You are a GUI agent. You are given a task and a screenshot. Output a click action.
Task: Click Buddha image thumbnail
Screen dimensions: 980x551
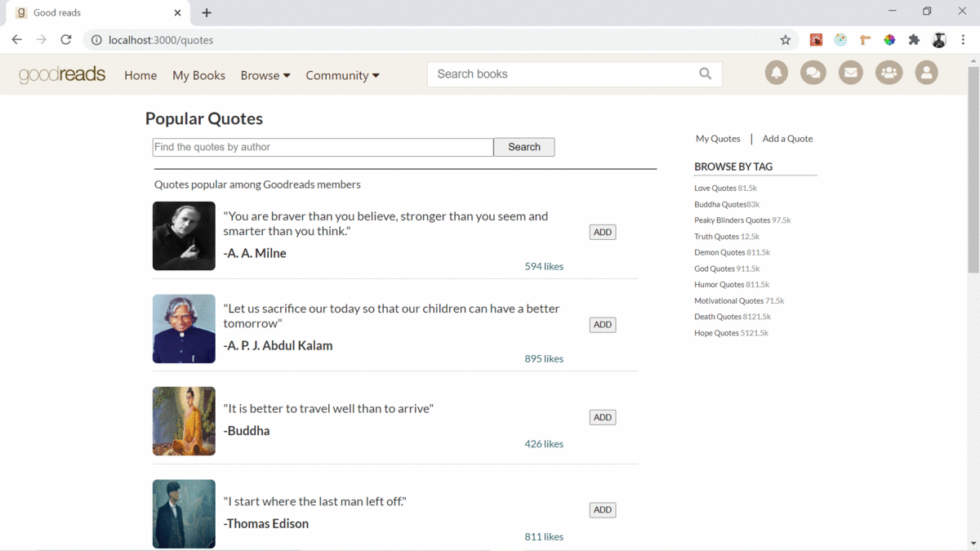click(184, 421)
